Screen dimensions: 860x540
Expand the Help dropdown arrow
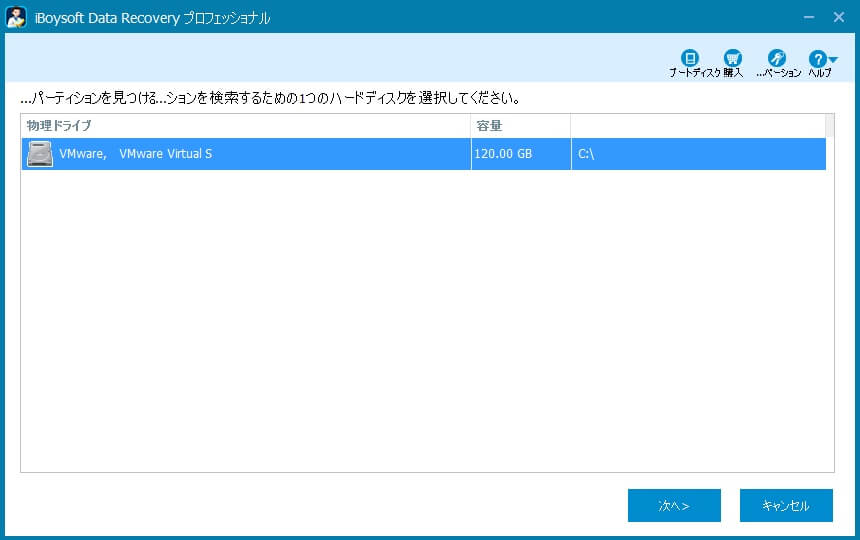tap(833, 59)
